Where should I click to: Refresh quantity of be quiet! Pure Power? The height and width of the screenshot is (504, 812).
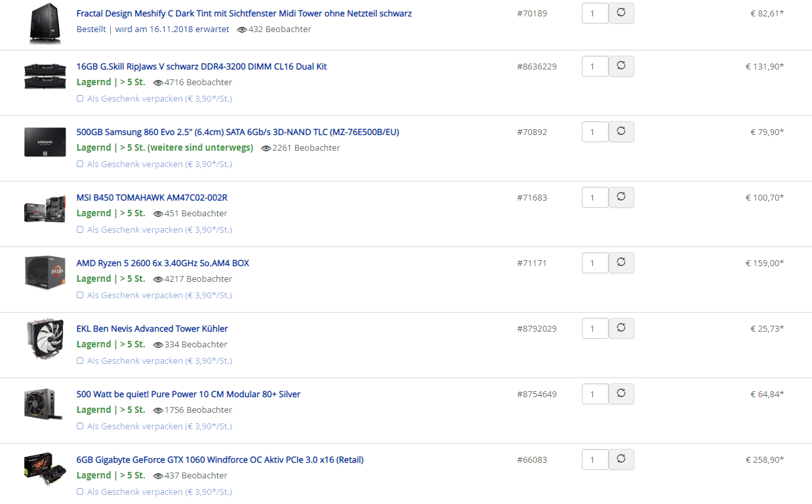click(x=621, y=394)
